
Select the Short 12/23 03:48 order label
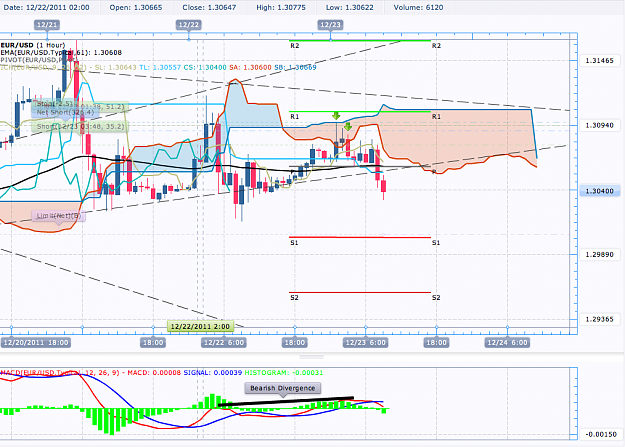coord(80,127)
